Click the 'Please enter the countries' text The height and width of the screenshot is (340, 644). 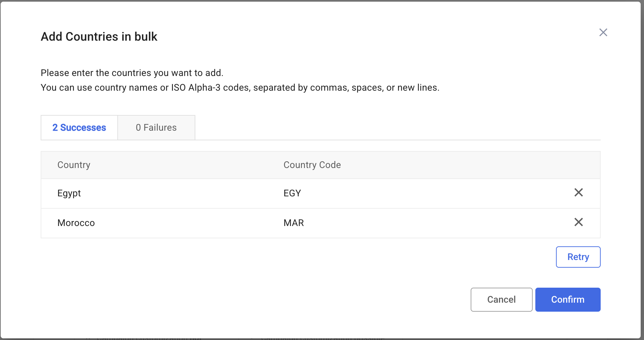click(x=132, y=73)
